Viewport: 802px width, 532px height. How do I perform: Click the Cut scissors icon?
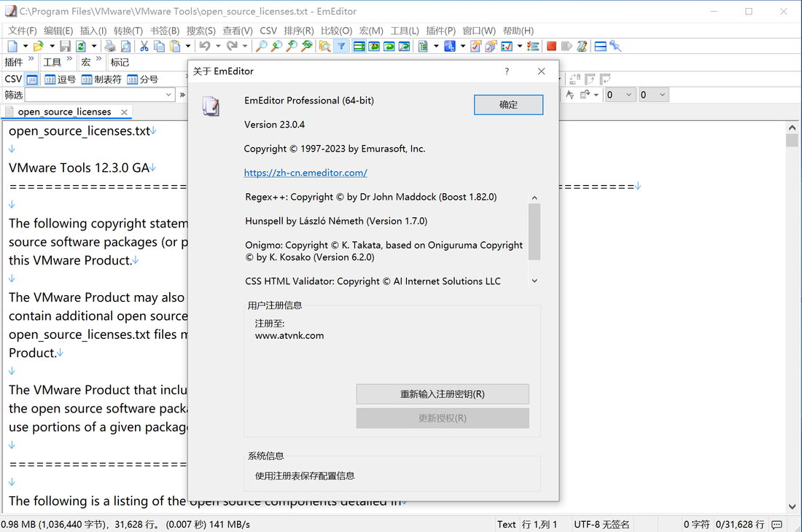click(x=144, y=47)
